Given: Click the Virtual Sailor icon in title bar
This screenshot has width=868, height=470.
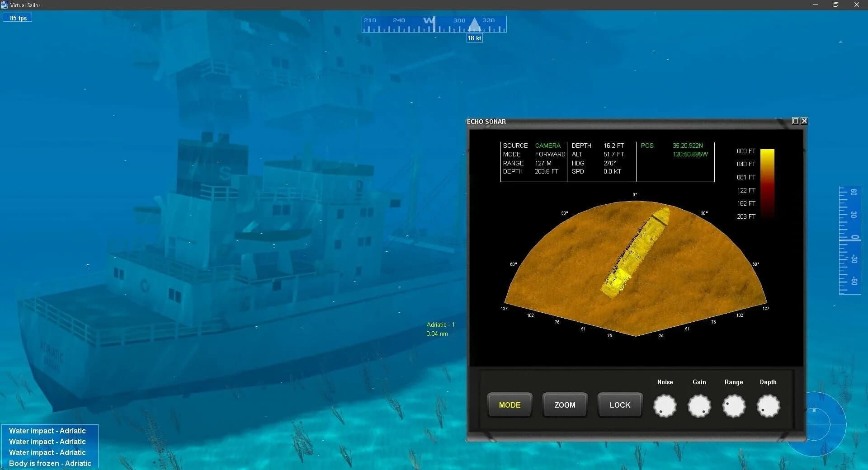Looking at the screenshot, I should pos(5,5).
